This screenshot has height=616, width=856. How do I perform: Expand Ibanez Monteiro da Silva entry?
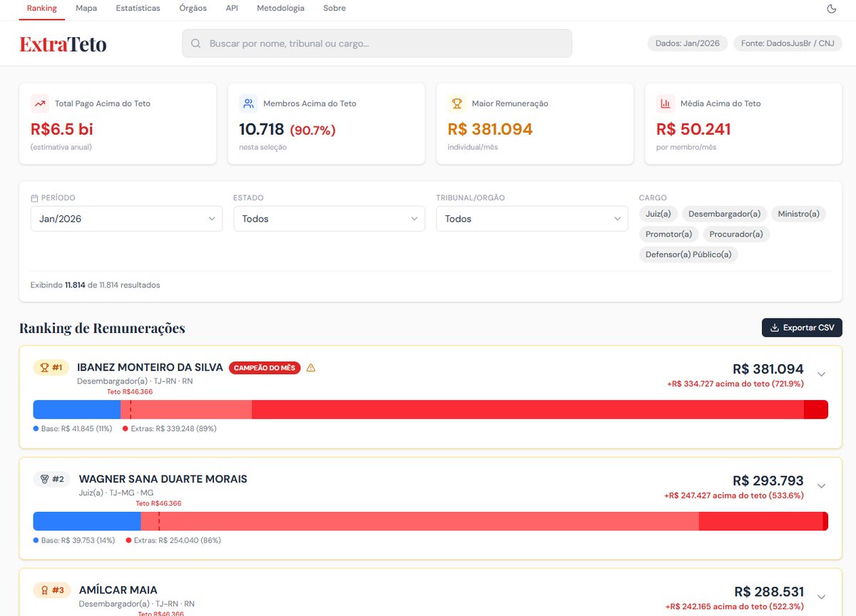(x=821, y=374)
